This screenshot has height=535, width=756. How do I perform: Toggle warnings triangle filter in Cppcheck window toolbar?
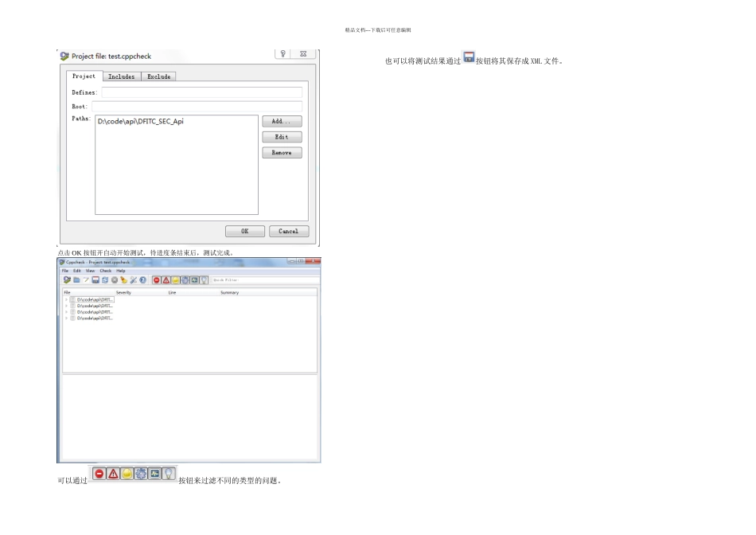coord(166,279)
